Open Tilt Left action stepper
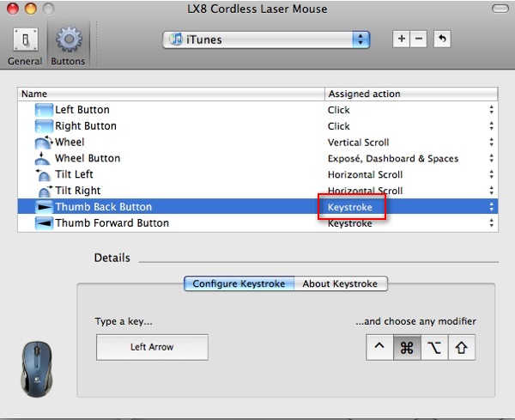 pyautogui.click(x=491, y=174)
